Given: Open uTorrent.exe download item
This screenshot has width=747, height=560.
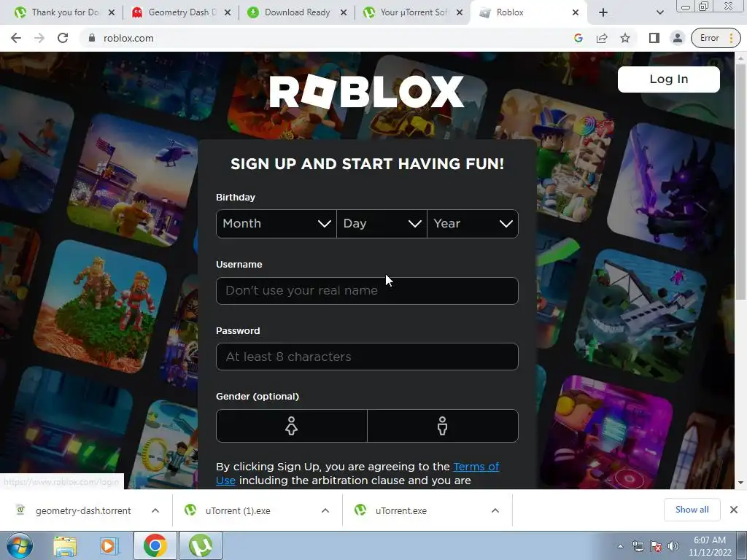Looking at the screenshot, I should [401, 510].
